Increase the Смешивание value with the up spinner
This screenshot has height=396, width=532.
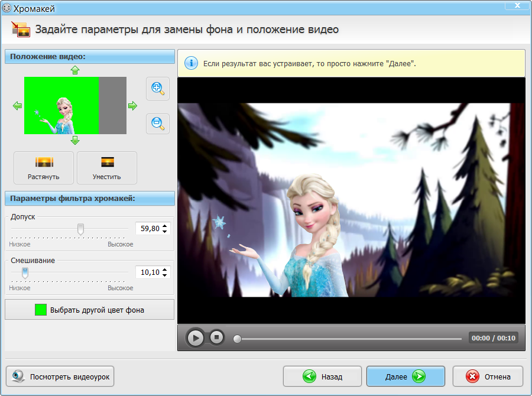pyautogui.click(x=164, y=270)
